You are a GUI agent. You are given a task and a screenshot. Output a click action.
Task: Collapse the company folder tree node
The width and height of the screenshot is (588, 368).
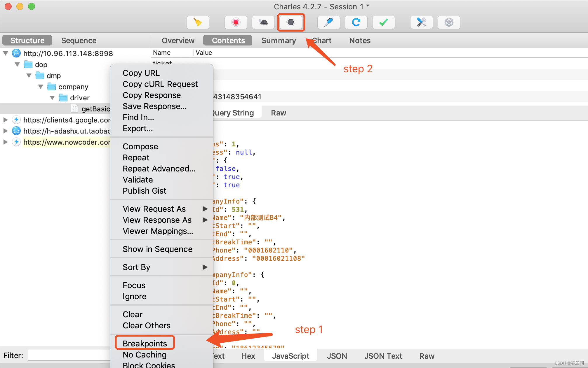tap(41, 87)
